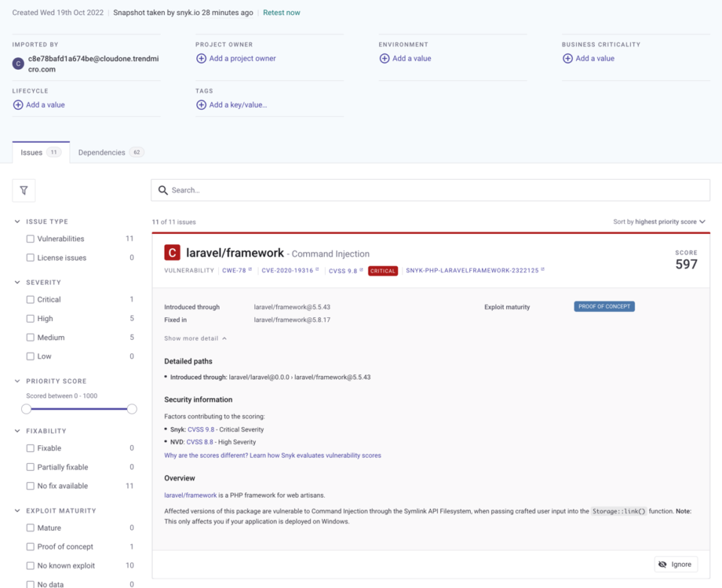722x588 pixels.
Task: Click Retest now link
Action: [281, 13]
